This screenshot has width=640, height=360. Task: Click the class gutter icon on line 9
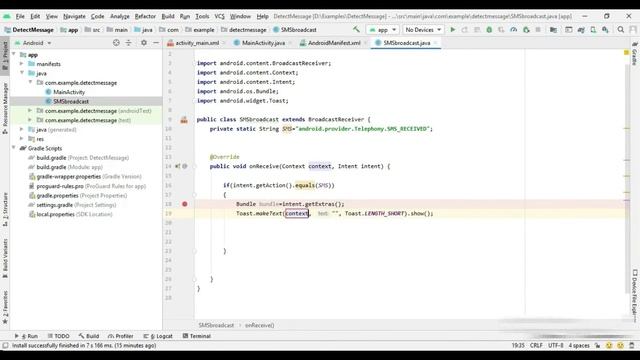pyautogui.click(x=184, y=120)
